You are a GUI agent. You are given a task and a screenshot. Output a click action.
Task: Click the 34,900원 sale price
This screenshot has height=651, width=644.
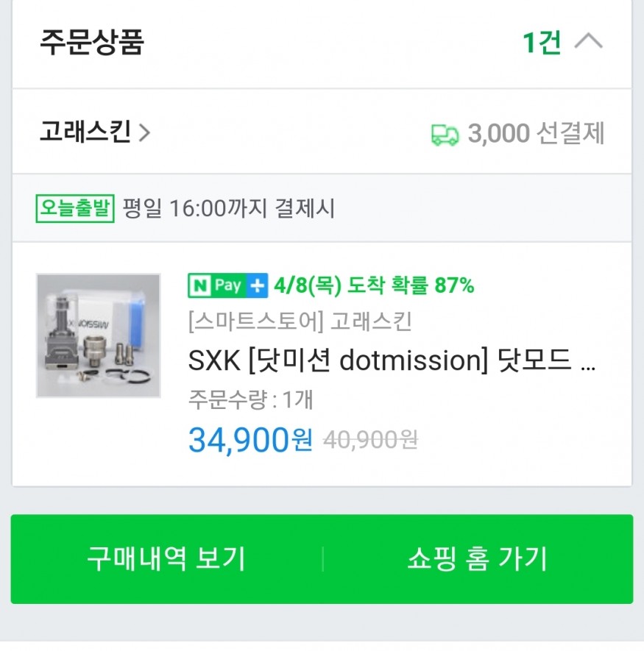250,440
